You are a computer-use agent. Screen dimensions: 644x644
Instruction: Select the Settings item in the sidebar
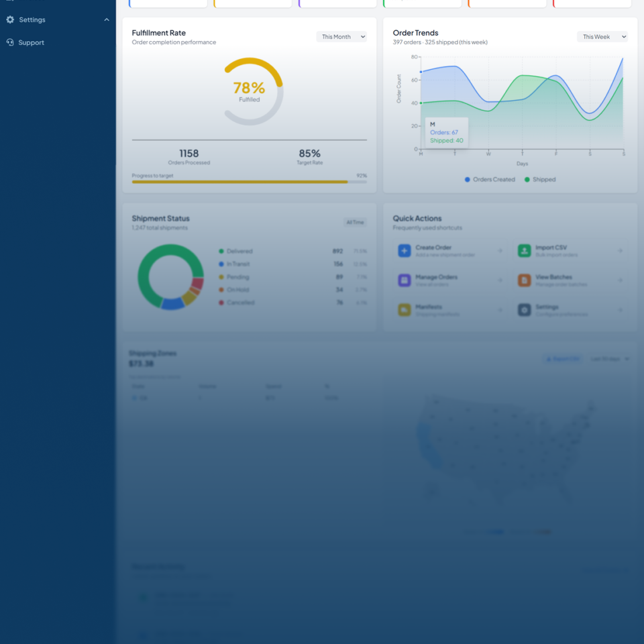[x=32, y=20]
